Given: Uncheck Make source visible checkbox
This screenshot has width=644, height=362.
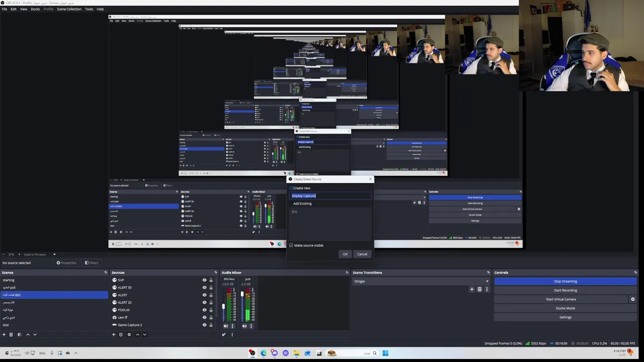Looking at the screenshot, I should tap(291, 245).
